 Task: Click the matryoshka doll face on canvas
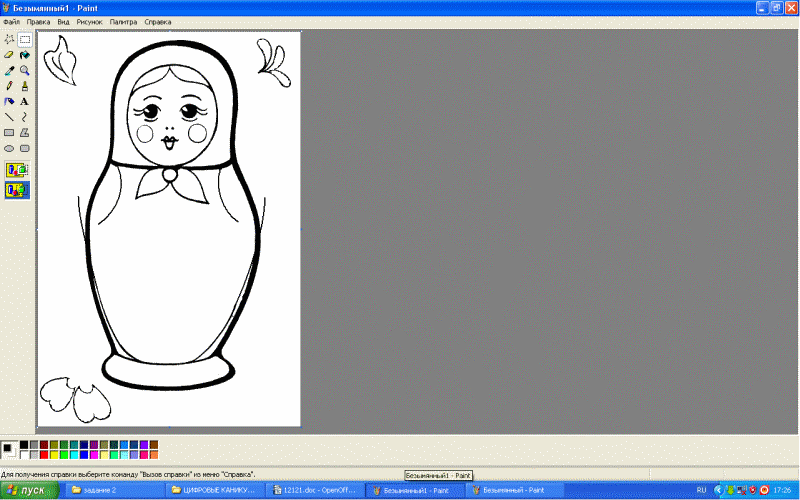pos(172,117)
